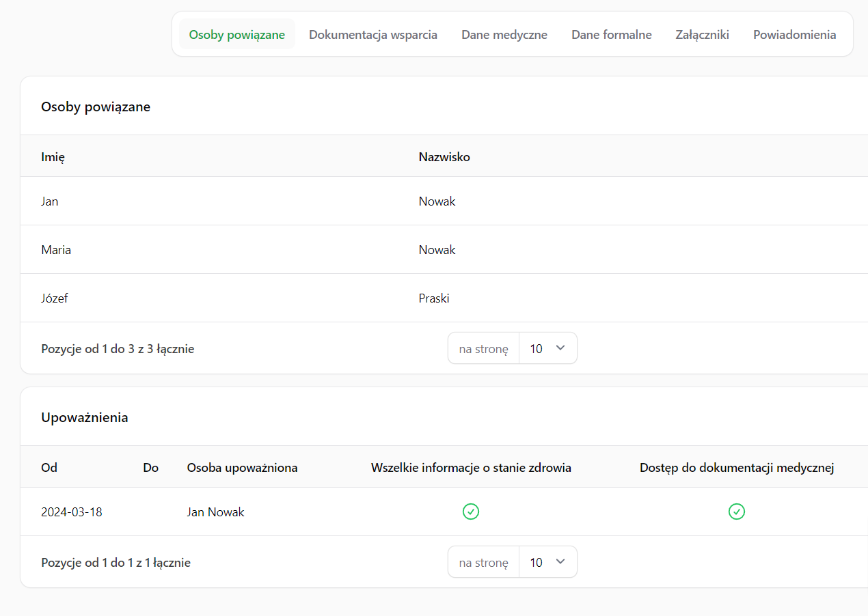Open the Dane medyczne tab
The width and height of the screenshot is (868, 616).
[x=504, y=34]
